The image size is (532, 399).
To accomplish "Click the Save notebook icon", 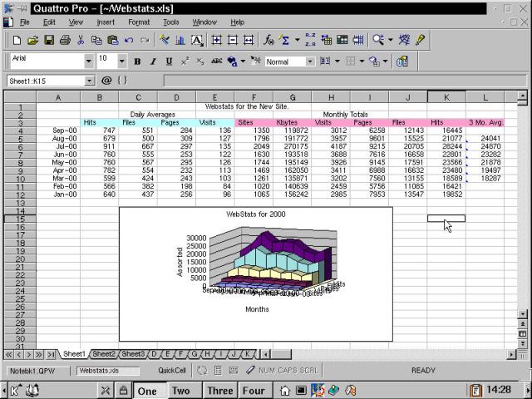I will [49, 39].
